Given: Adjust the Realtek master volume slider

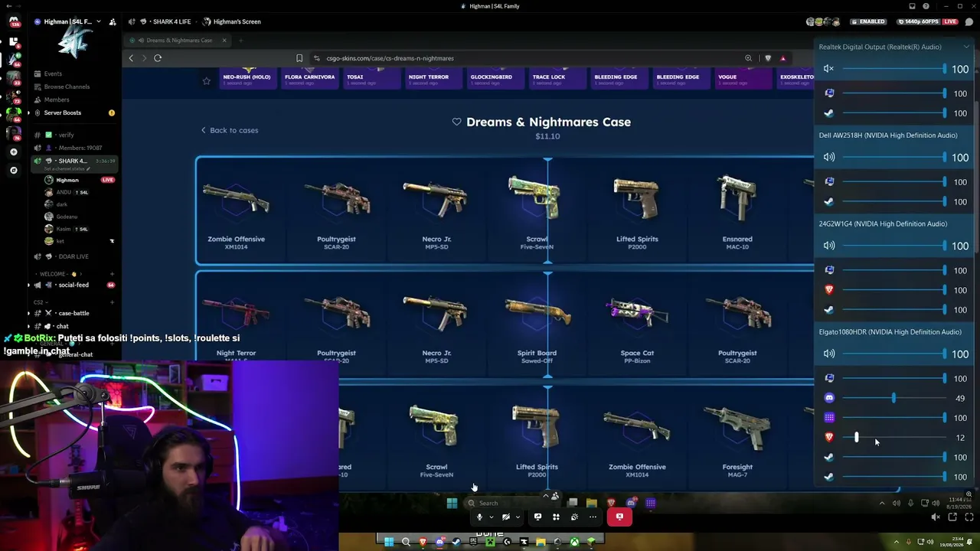Looking at the screenshot, I should 893,69.
